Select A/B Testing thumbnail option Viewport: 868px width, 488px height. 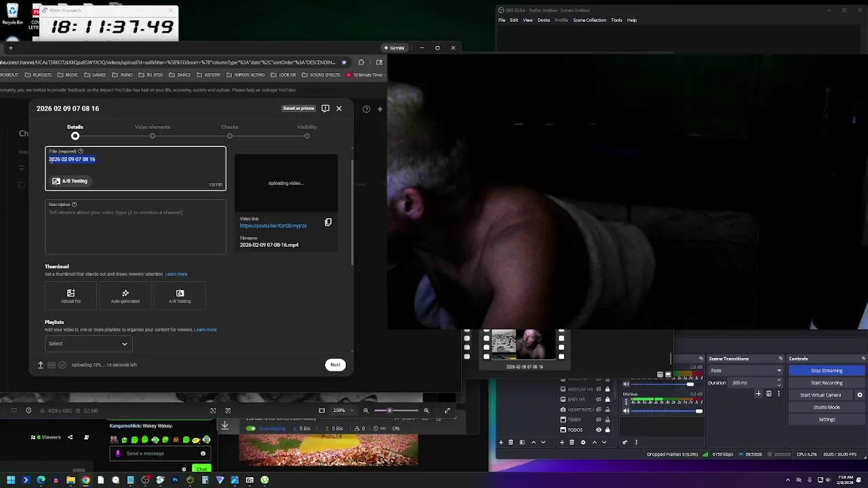[180, 296]
